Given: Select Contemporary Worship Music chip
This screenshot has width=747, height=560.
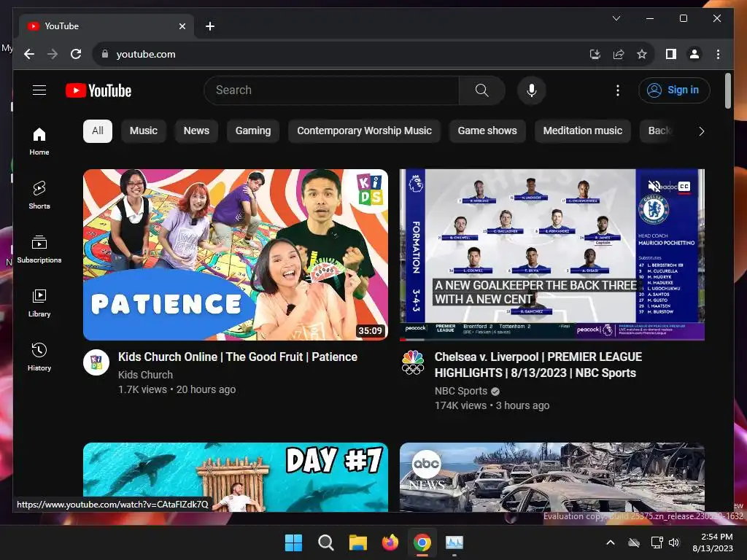Looking at the screenshot, I should tap(365, 131).
